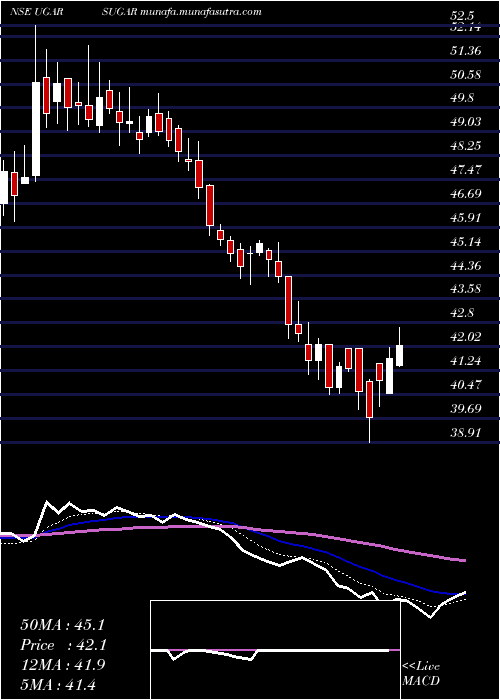Image resolution: width=500 pixels, height=700 pixels.
Task: Select the 39.69 price label
Action: pos(465,408)
